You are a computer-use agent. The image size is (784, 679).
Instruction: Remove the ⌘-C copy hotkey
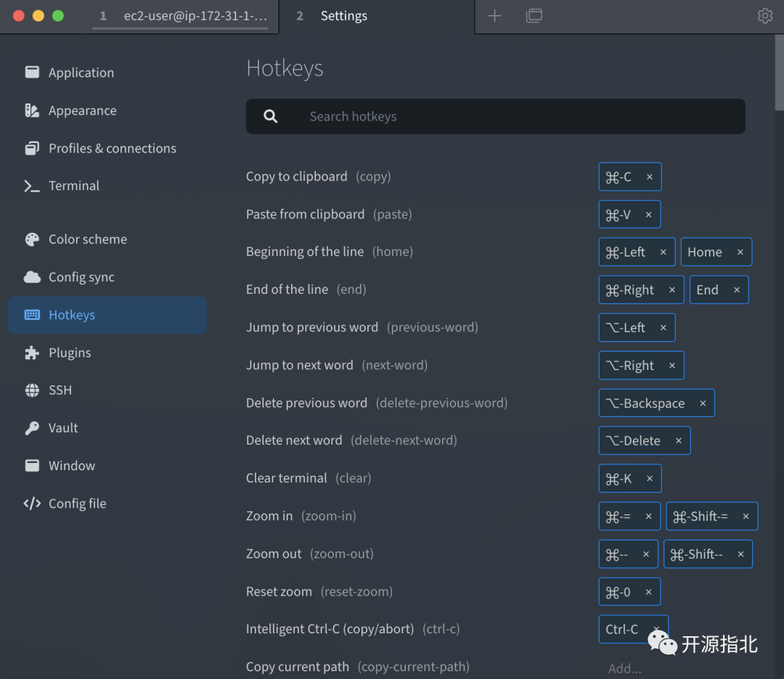(x=650, y=177)
